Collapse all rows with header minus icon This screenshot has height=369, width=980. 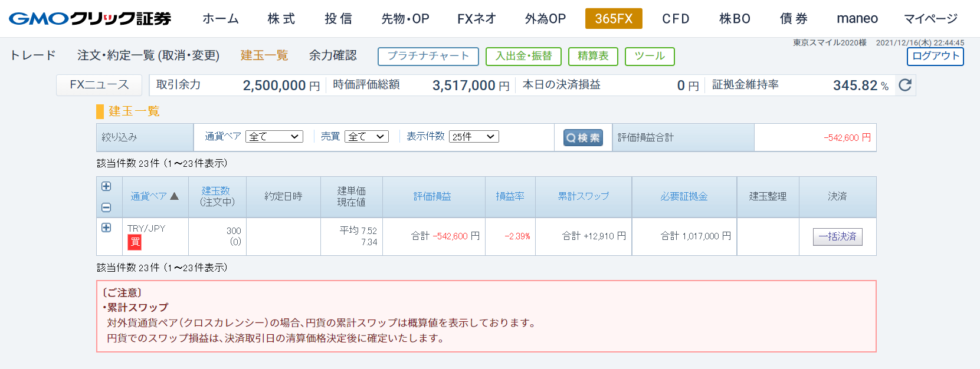[106, 207]
